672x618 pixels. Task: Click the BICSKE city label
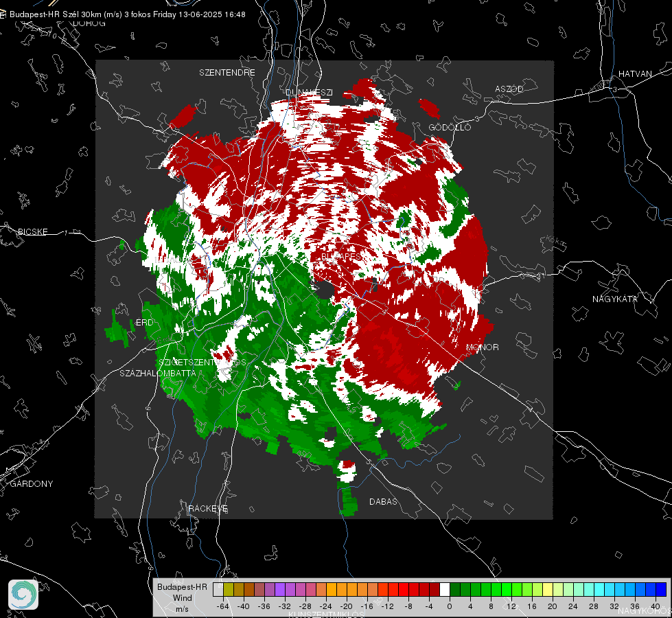pos(32,232)
